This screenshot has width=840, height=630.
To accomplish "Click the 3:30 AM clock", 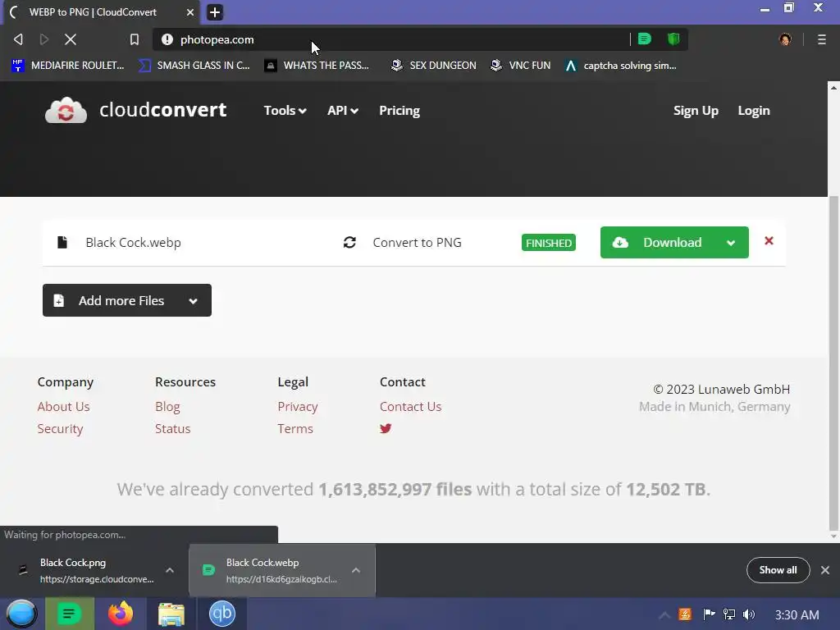I will click(797, 614).
